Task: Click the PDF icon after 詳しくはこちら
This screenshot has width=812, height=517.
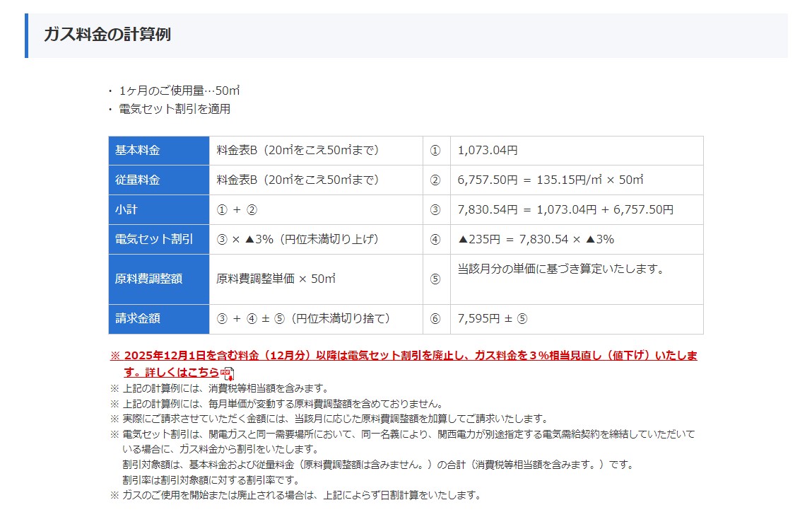Action: click(x=227, y=373)
